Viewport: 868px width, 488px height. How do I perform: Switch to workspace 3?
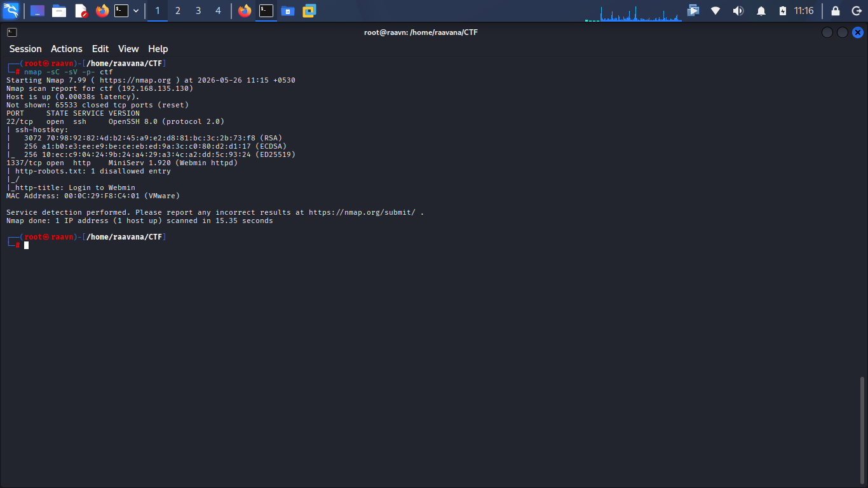198,11
